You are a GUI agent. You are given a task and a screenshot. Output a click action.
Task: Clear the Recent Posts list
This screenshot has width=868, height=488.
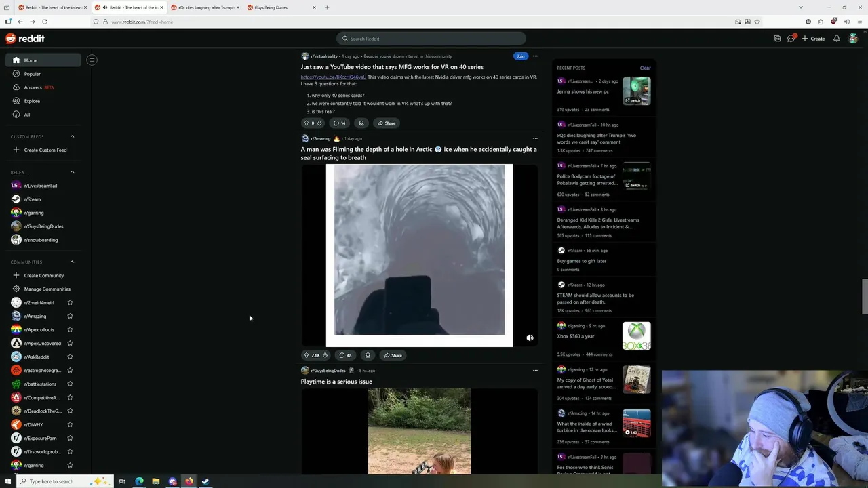point(645,68)
